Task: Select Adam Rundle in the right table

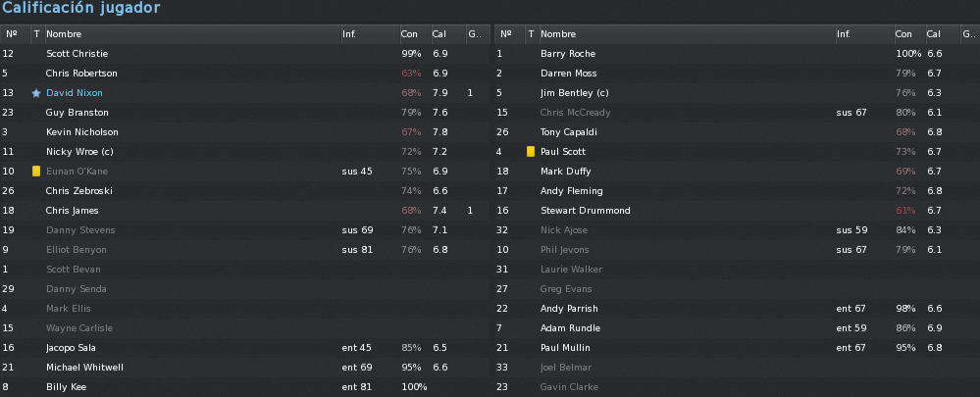Action: tap(737, 328)
